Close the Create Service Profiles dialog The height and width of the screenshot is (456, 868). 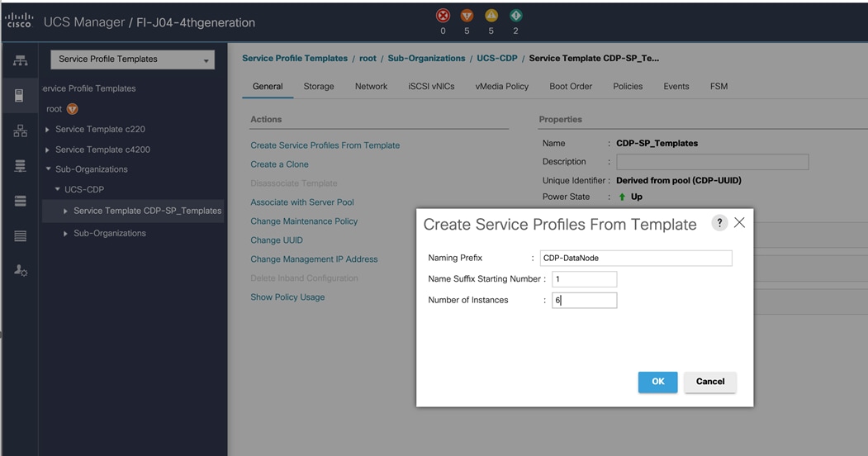[739, 222]
